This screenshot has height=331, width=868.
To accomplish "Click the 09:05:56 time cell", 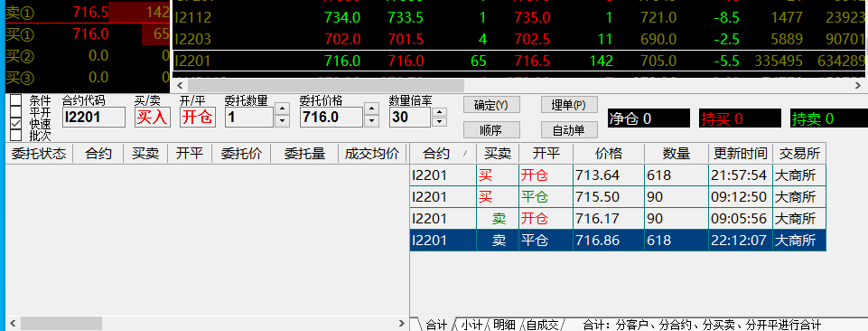I will tap(740, 219).
